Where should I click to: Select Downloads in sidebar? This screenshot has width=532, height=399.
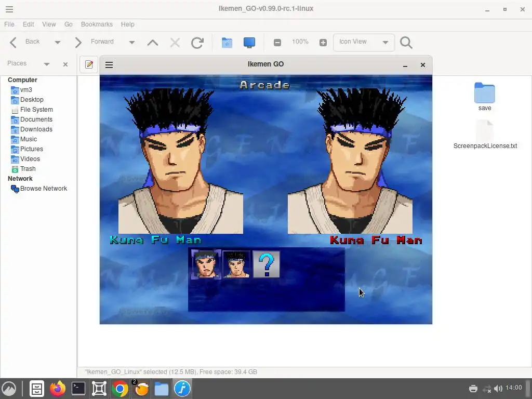(x=32, y=129)
